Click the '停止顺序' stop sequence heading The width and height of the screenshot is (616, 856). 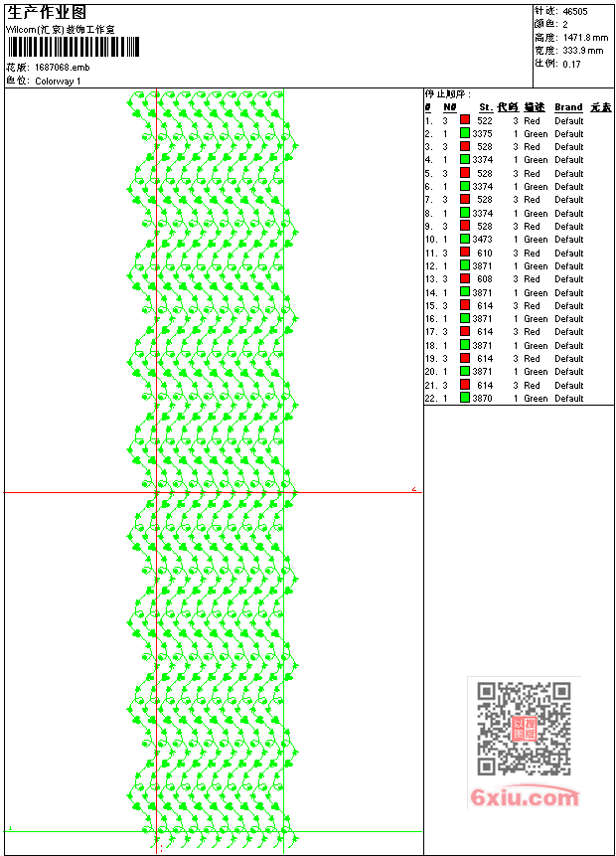[x=447, y=93]
